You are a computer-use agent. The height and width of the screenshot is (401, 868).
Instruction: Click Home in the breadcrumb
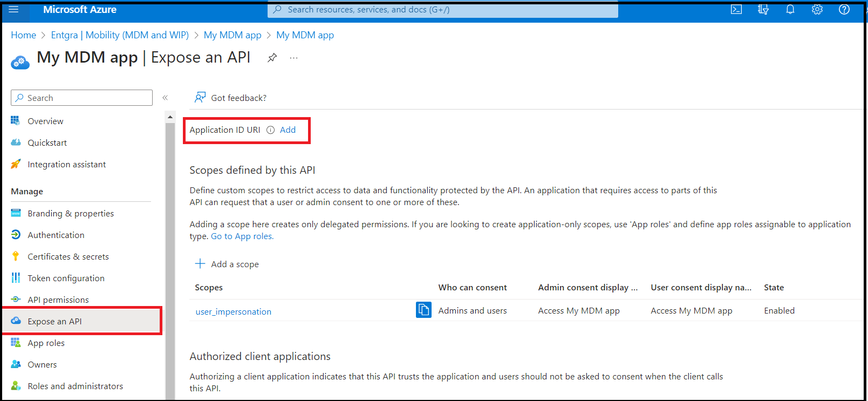click(x=23, y=35)
